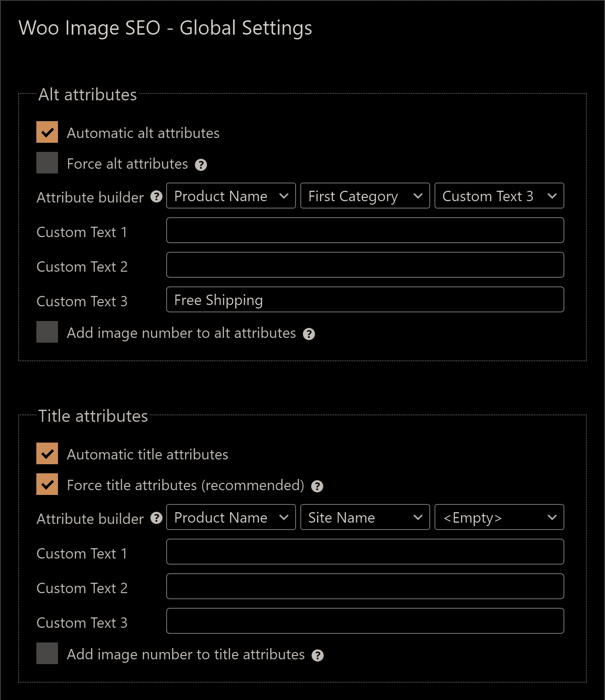Image resolution: width=605 pixels, height=700 pixels.
Task: Check Add image number to title attributes
Action: [47, 654]
